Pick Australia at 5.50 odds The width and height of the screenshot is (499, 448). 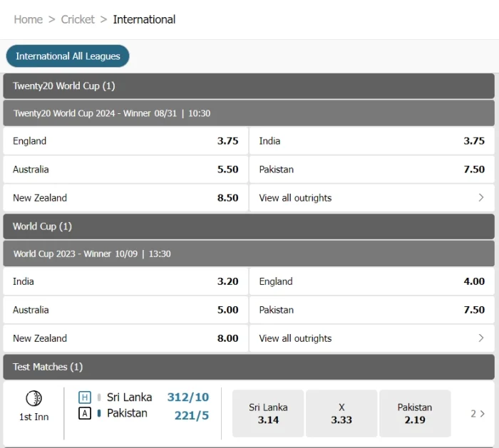click(125, 169)
